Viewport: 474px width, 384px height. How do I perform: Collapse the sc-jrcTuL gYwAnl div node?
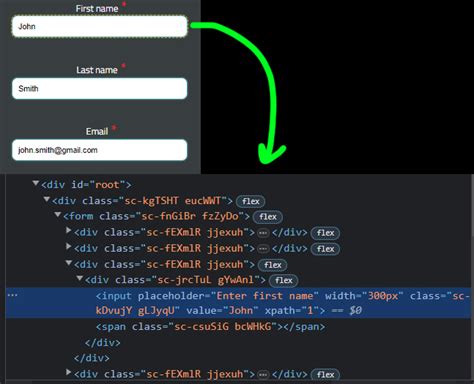[x=80, y=278]
